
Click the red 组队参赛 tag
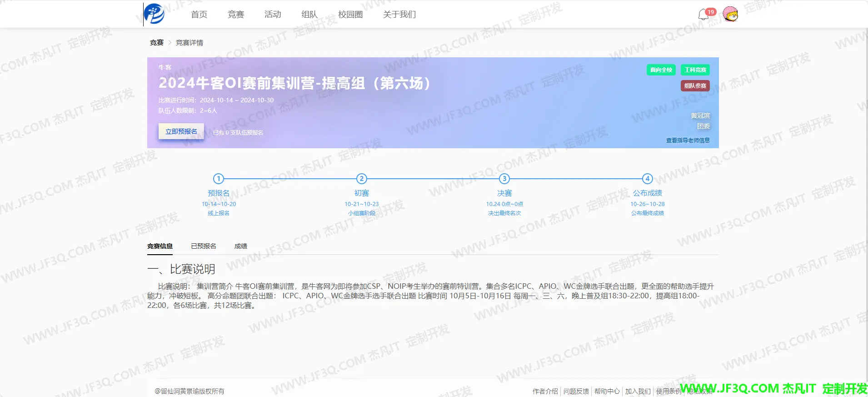695,86
